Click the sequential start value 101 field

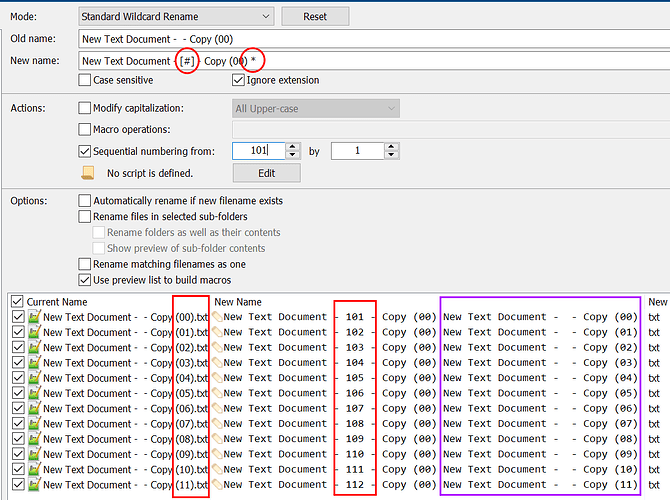[259, 151]
